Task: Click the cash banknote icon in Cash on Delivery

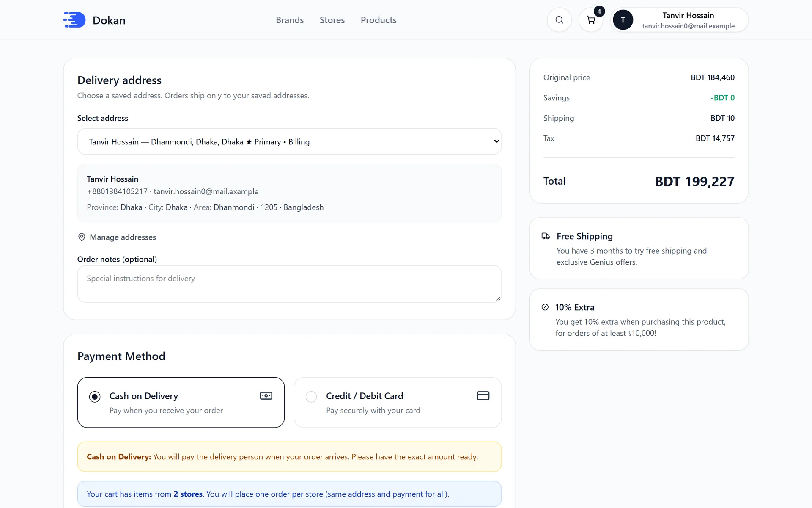Action: 266,396
